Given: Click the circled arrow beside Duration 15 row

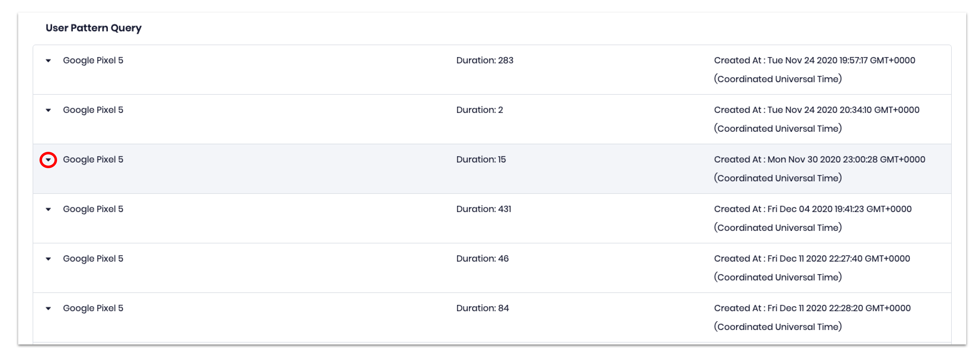Looking at the screenshot, I should 48,160.
